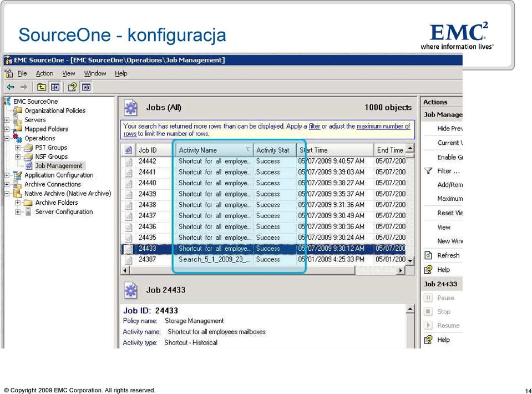Viewport: 532px width, 394px height.
Task: Expand the Archive Folders node
Action: pyautogui.click(x=18, y=203)
